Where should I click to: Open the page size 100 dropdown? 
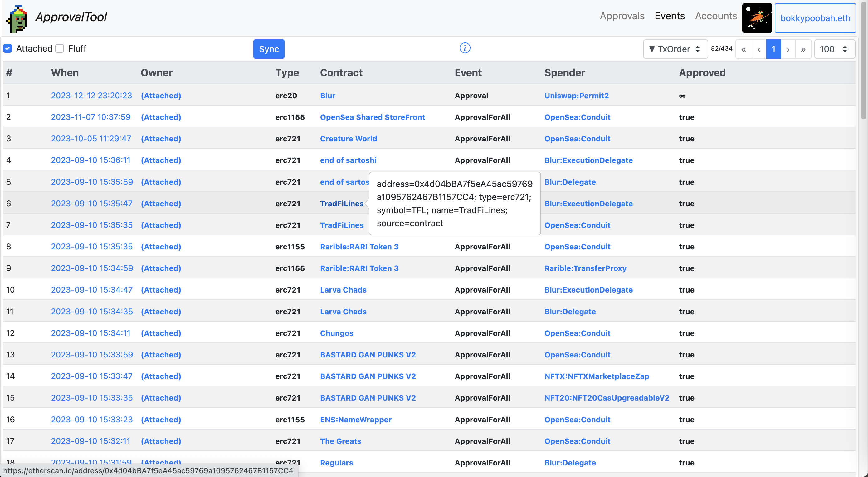pos(834,49)
